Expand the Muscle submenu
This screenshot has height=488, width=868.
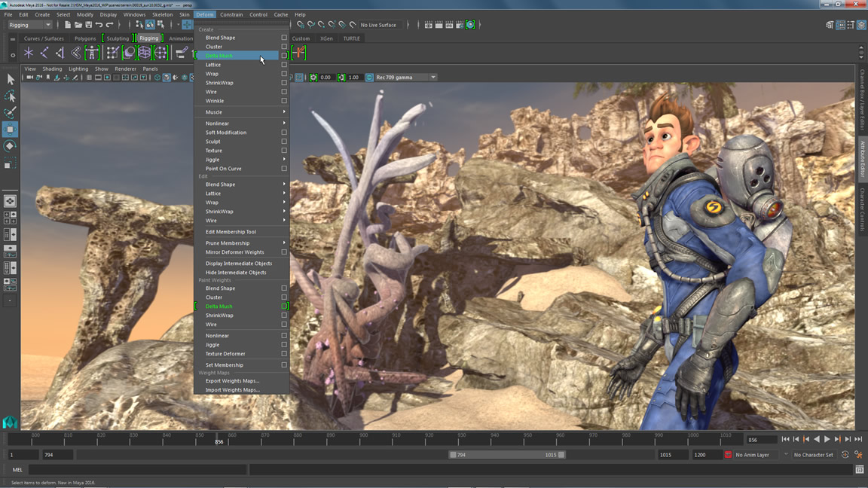pos(242,112)
